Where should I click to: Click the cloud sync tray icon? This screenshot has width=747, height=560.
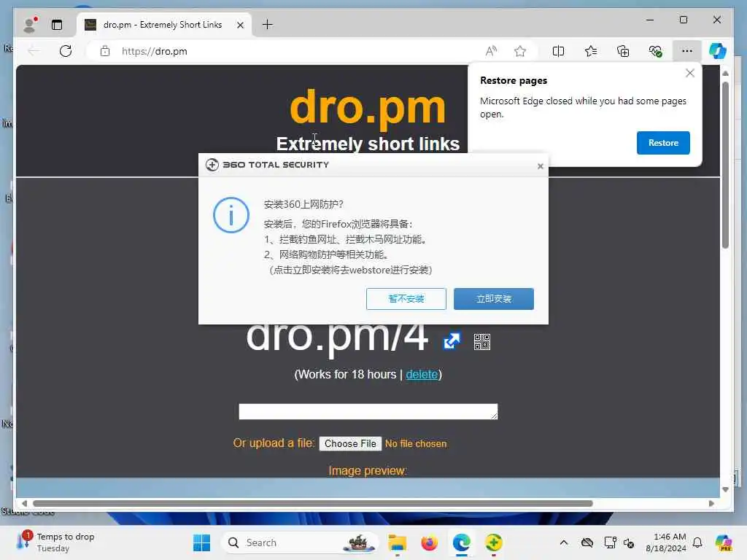[x=587, y=542]
